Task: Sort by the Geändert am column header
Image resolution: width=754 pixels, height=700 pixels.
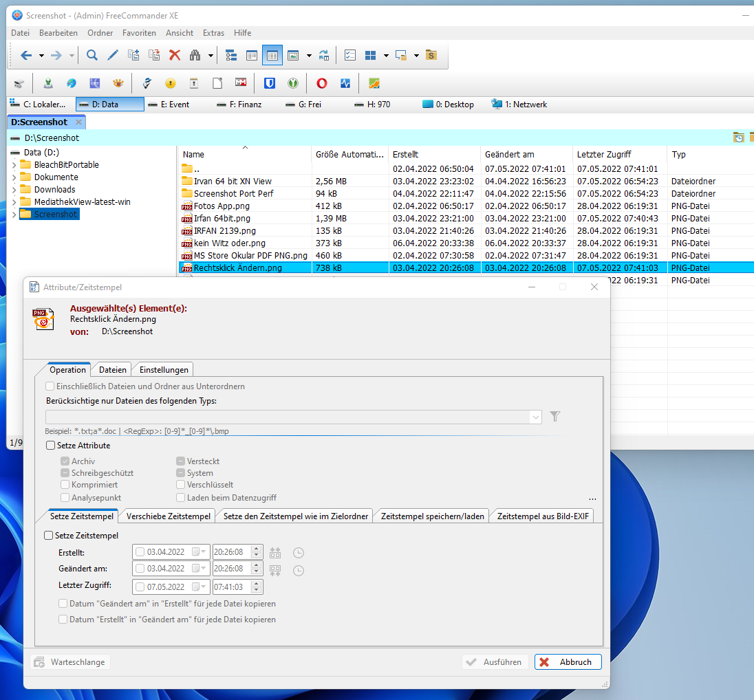Action: pos(526,154)
